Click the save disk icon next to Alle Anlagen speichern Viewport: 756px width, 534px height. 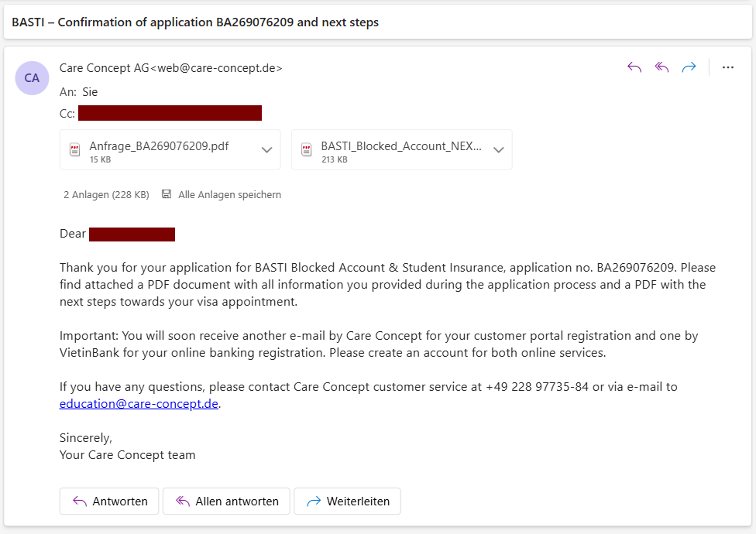(167, 194)
